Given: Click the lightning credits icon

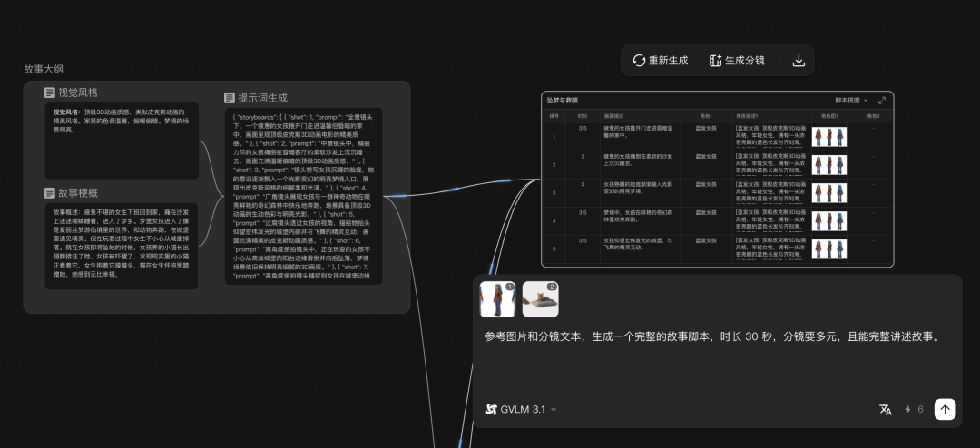Looking at the screenshot, I should click(x=908, y=410).
